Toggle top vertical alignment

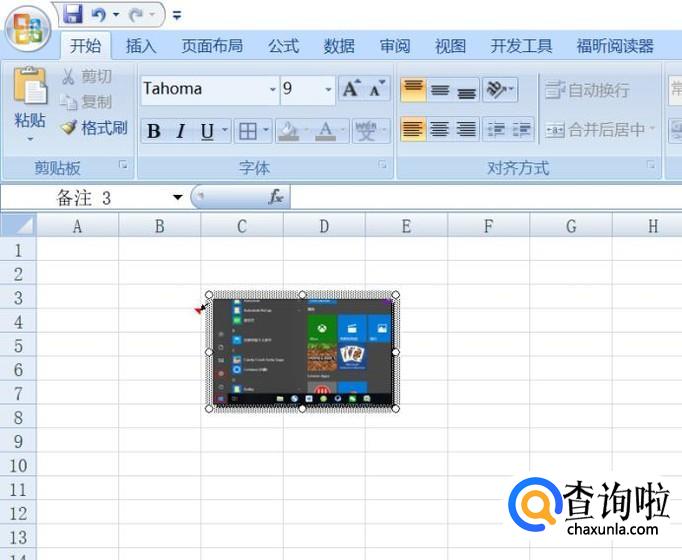click(413, 90)
